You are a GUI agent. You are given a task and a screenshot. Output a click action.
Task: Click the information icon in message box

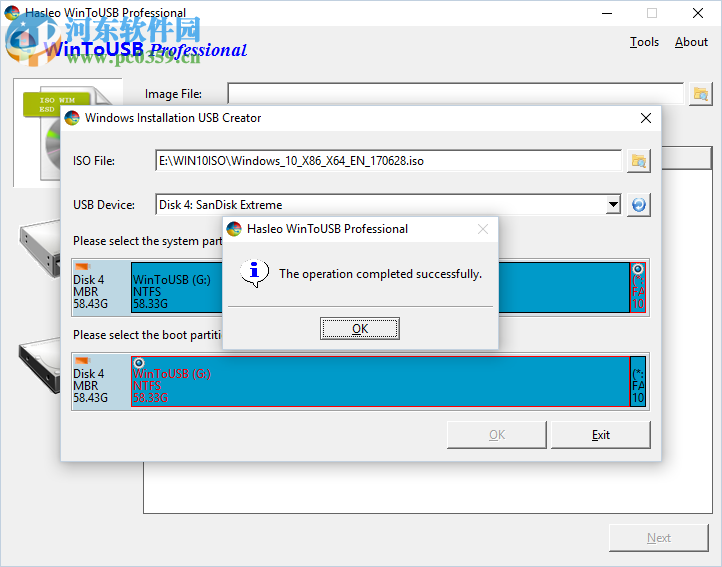click(x=254, y=273)
